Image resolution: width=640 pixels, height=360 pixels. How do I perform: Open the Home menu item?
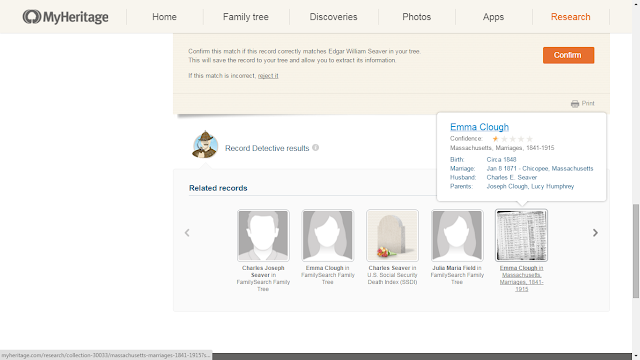click(x=164, y=17)
